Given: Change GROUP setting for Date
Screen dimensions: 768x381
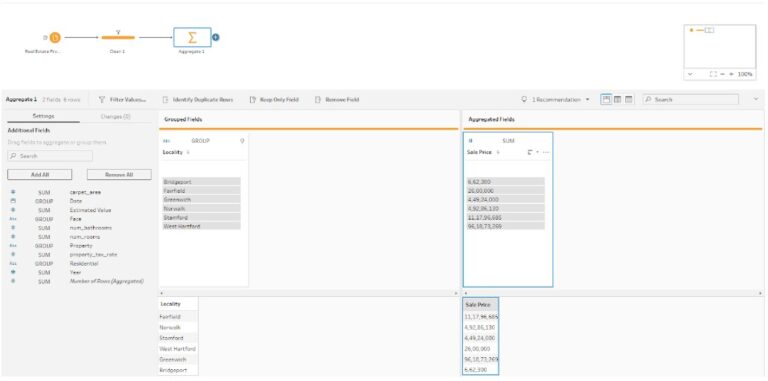Looking at the screenshot, I should coord(44,201).
